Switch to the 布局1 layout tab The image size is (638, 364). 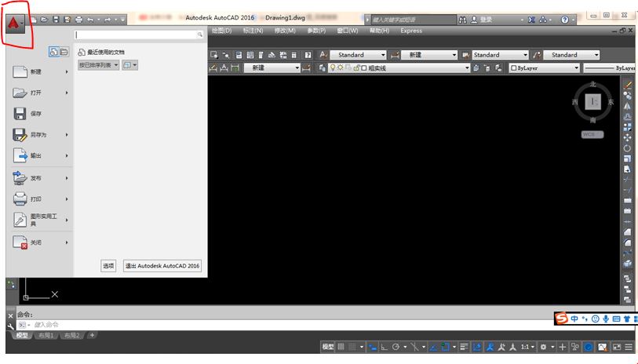point(47,335)
